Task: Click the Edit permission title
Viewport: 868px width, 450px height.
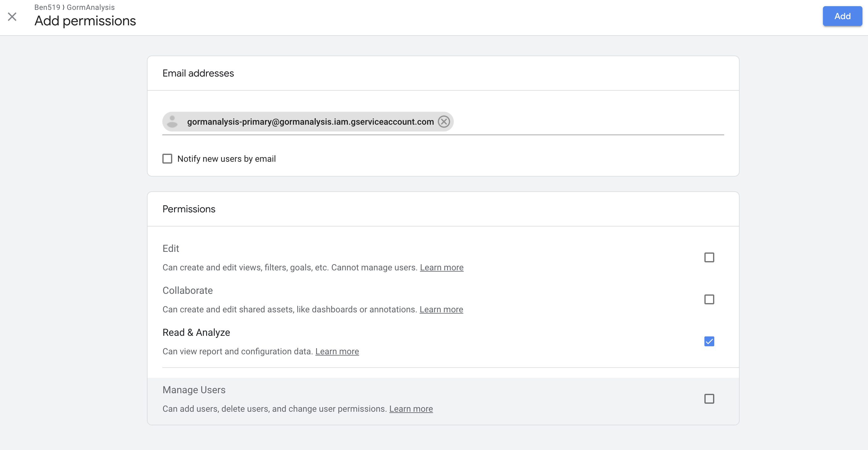Action: click(x=170, y=248)
